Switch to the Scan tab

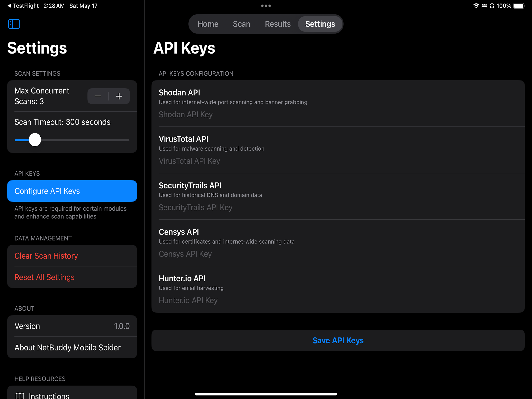[x=241, y=24]
